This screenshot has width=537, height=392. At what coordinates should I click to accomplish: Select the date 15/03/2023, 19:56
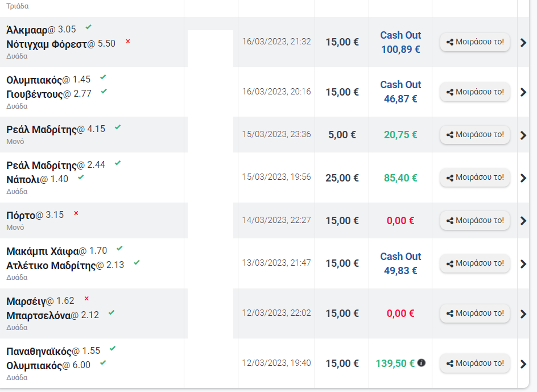276,177
